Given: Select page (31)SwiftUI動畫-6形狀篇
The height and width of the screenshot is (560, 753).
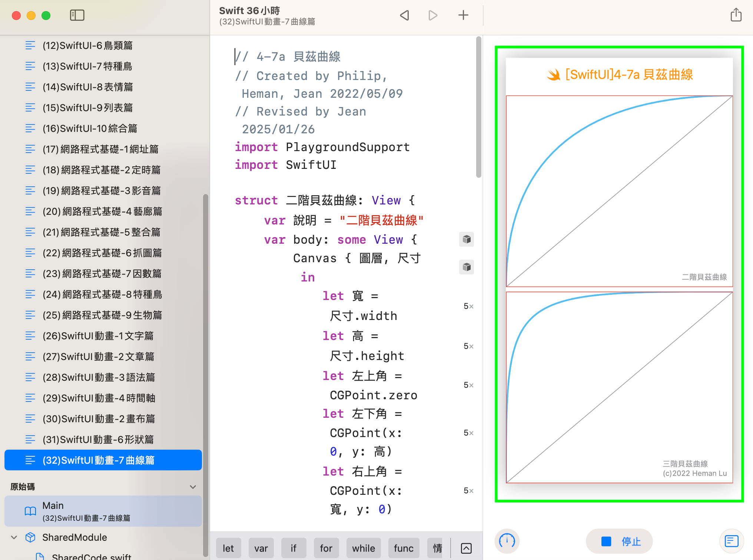Looking at the screenshot, I should (98, 439).
